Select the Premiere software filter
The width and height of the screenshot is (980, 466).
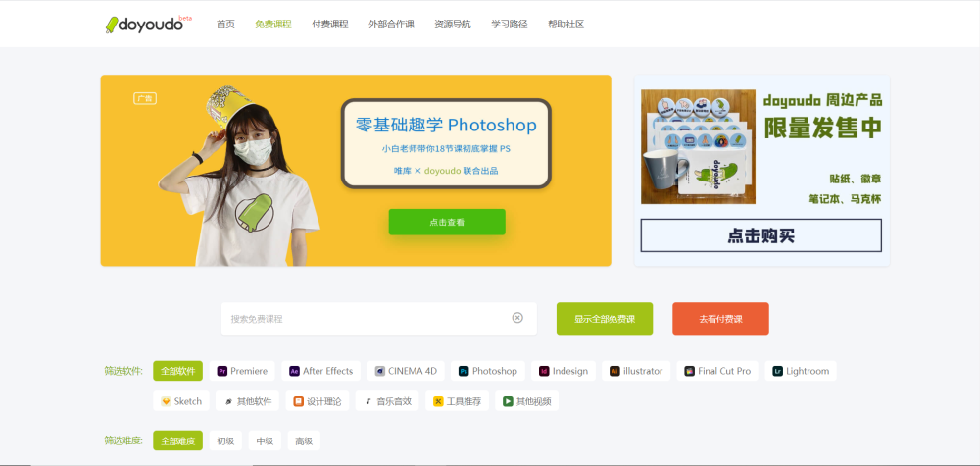(x=242, y=371)
